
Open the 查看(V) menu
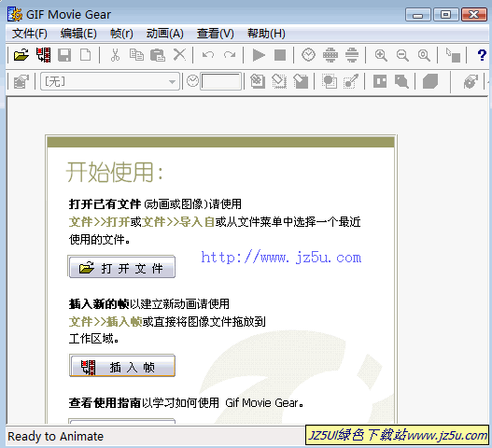point(216,34)
